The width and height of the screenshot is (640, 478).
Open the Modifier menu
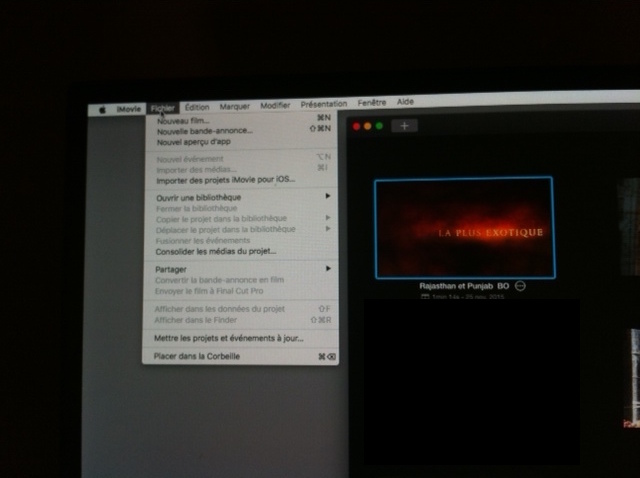[x=275, y=105]
